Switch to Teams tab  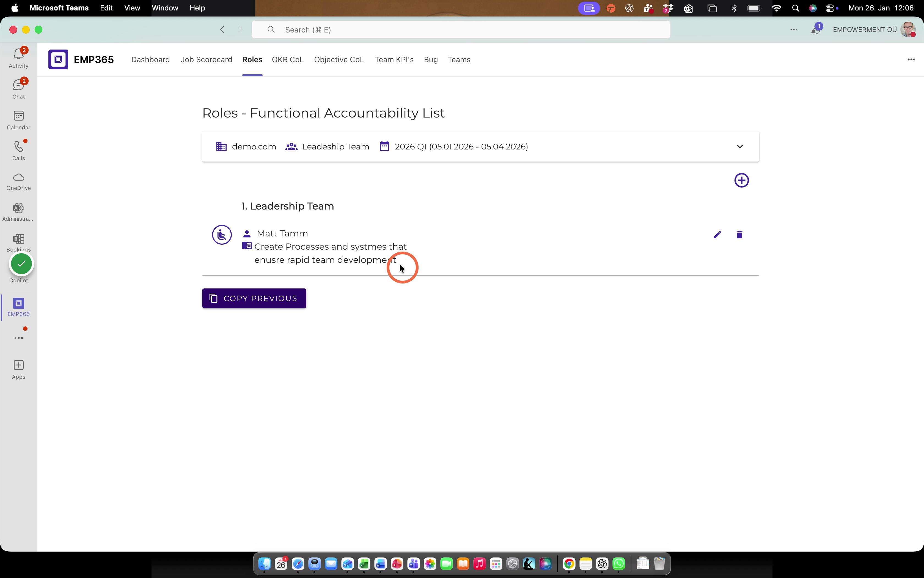(459, 60)
